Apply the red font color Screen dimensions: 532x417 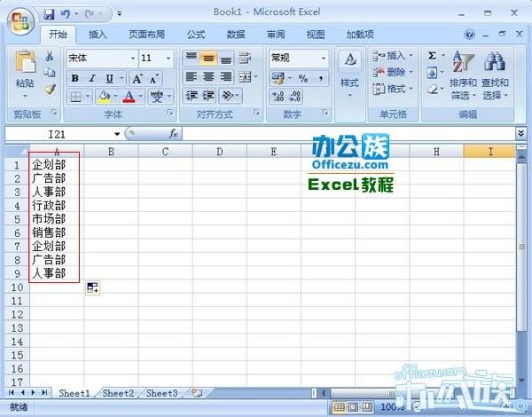click(x=129, y=97)
